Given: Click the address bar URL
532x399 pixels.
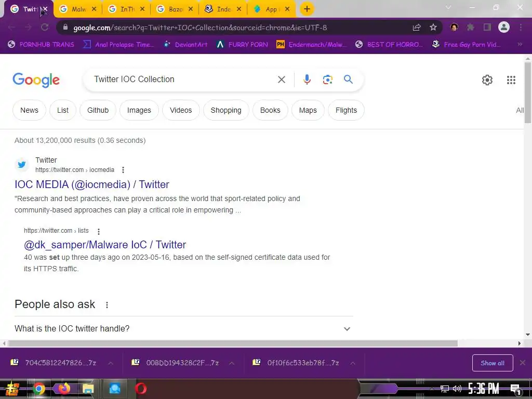Looking at the screenshot, I should [x=200, y=28].
